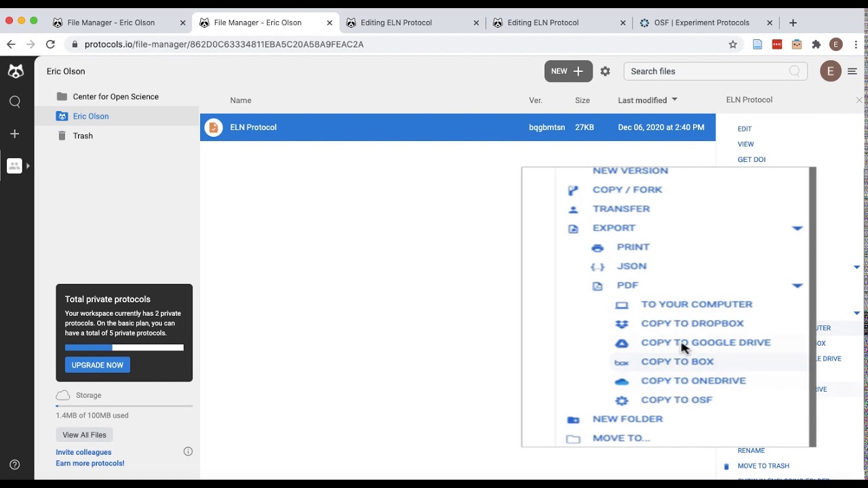This screenshot has height=488, width=868.
Task: Select EDIT in the ELN Protocol panel
Action: pyautogui.click(x=745, y=129)
